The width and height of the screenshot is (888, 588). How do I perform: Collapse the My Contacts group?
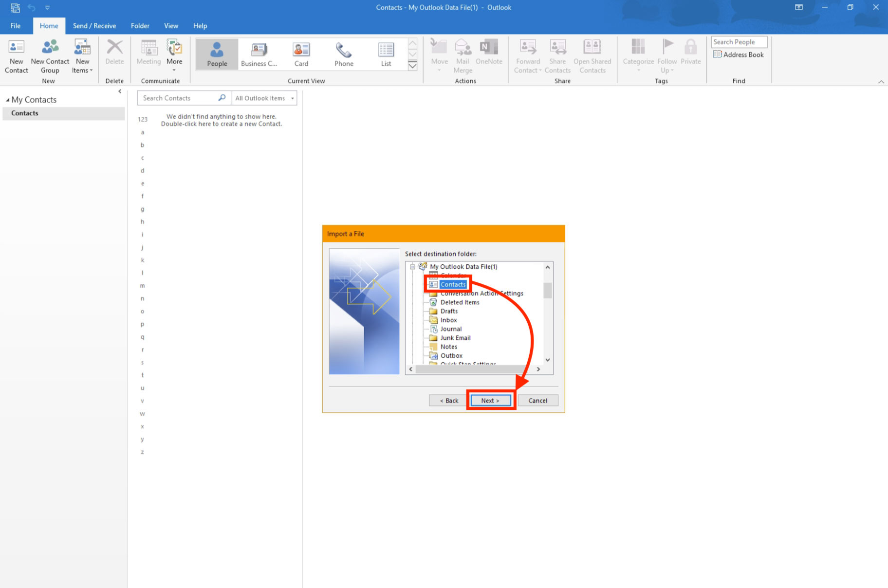pyautogui.click(x=7, y=100)
